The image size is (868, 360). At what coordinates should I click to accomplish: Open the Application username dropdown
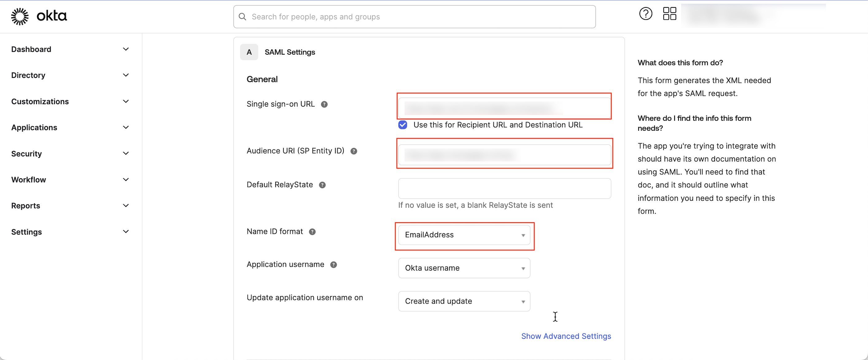click(464, 268)
